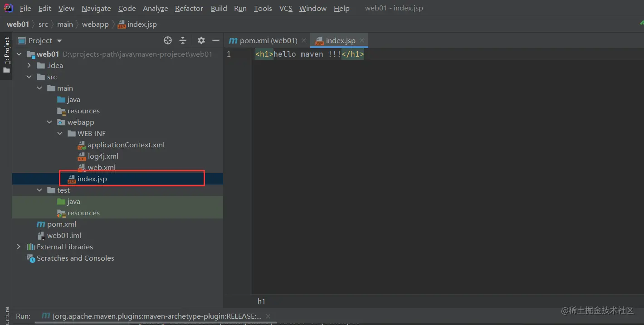644x325 pixels.
Task: Click on the hello maven !!! code text
Action: (x=307, y=54)
